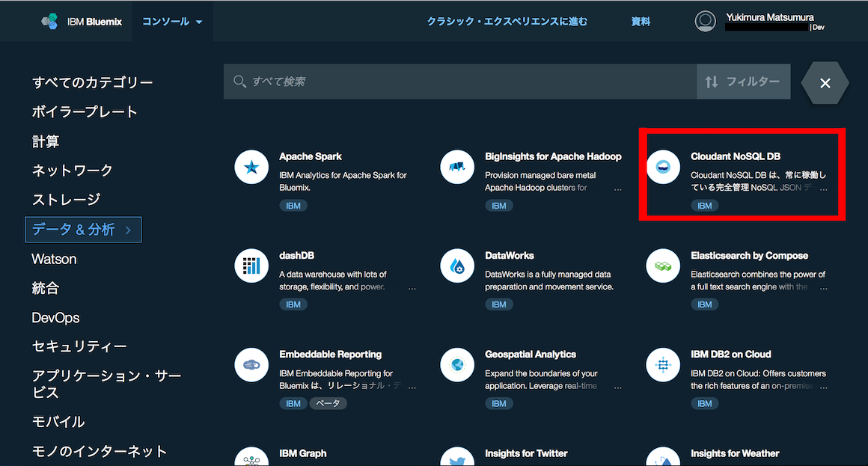The image size is (868, 466).
Task: Select the すべてのカテゴリー category
Action: pyautogui.click(x=93, y=82)
